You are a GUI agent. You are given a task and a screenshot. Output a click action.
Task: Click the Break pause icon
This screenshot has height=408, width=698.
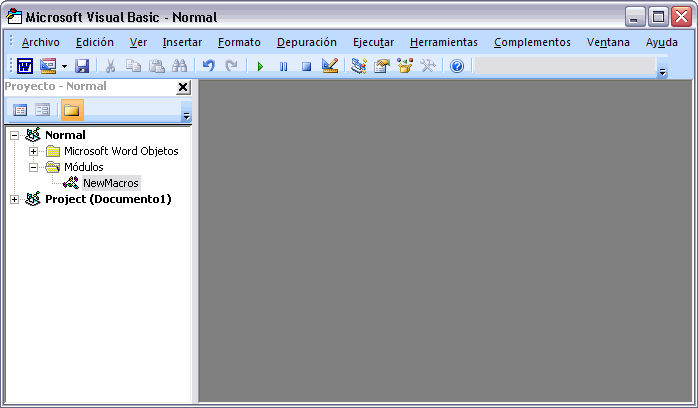[x=283, y=66]
